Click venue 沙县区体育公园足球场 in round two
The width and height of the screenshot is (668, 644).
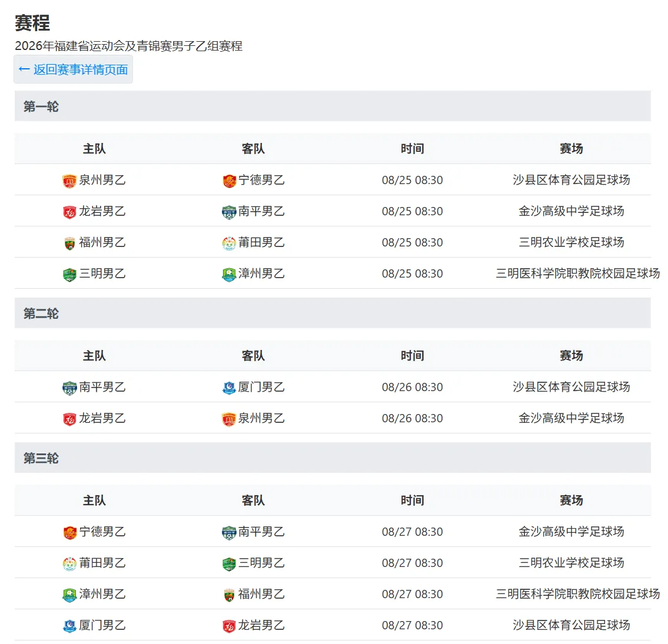(x=571, y=387)
